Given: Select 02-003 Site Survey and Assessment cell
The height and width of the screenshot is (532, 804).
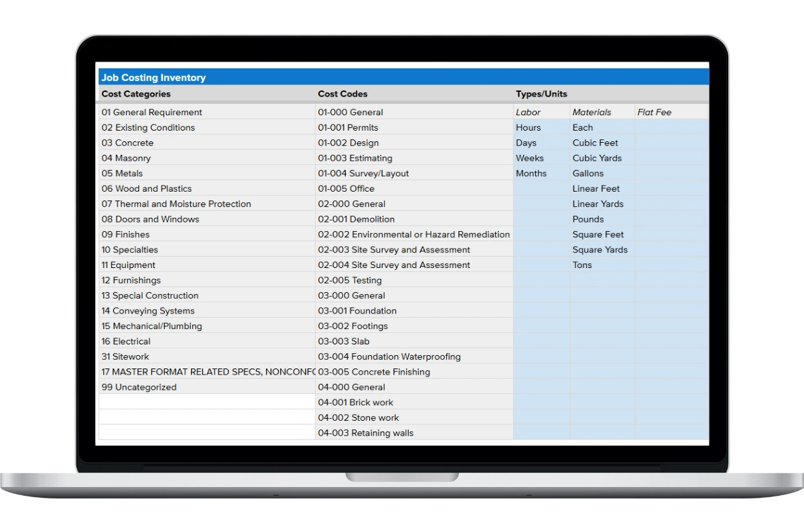Looking at the screenshot, I should click(x=414, y=249).
